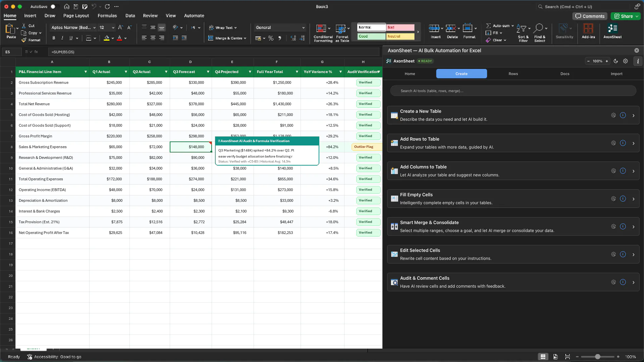Click the green Share button
The height and width of the screenshot is (362, 644).
pos(626,16)
